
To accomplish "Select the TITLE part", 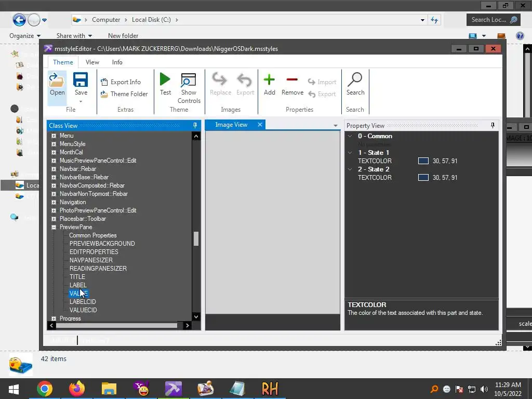I will pyautogui.click(x=77, y=277).
